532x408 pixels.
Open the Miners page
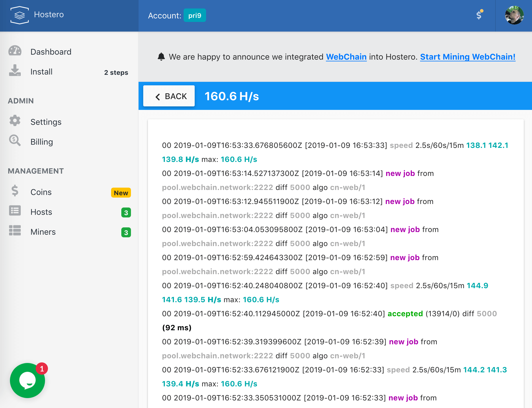point(43,232)
